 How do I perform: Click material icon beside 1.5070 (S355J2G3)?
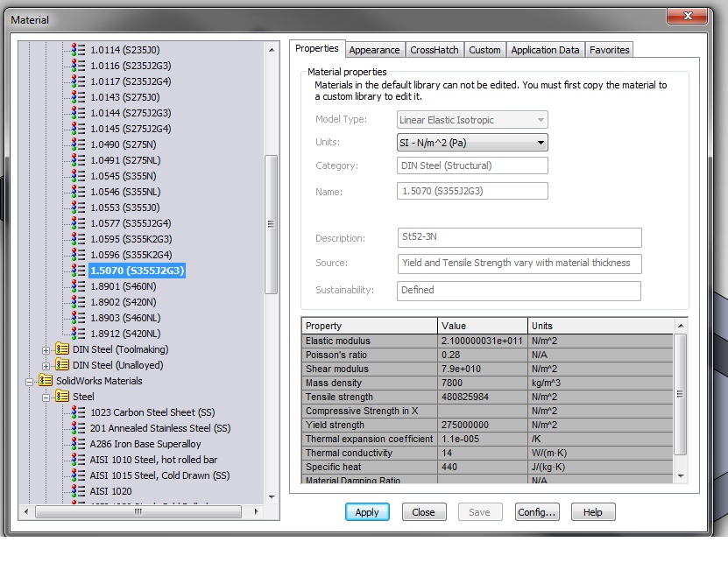click(x=79, y=271)
